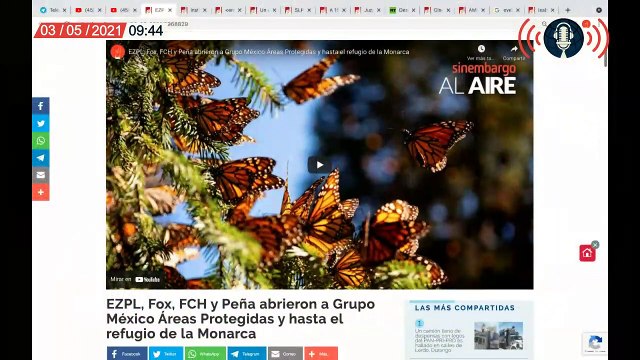Screen dimensions: 640x360
Task: Dismiss the red home floating button
Action: 595,244
